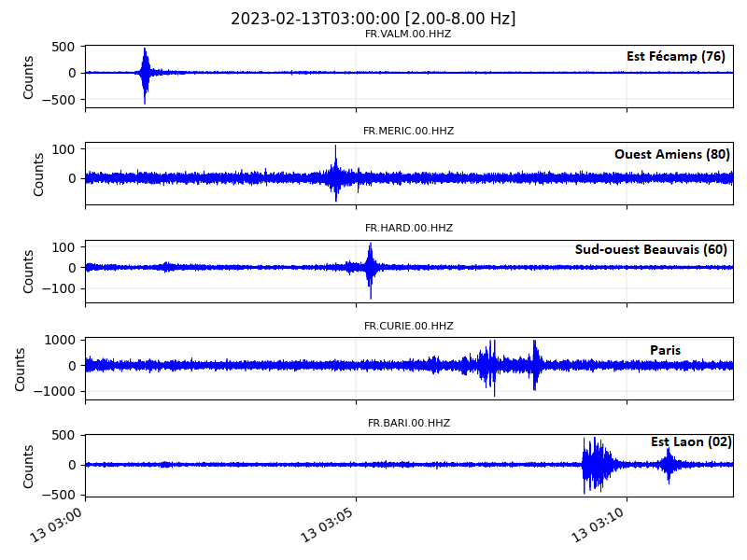Select the FR.MERIC.00.HHZ station label
Image resolution: width=747 pixels, height=560 pixels.
(408, 131)
